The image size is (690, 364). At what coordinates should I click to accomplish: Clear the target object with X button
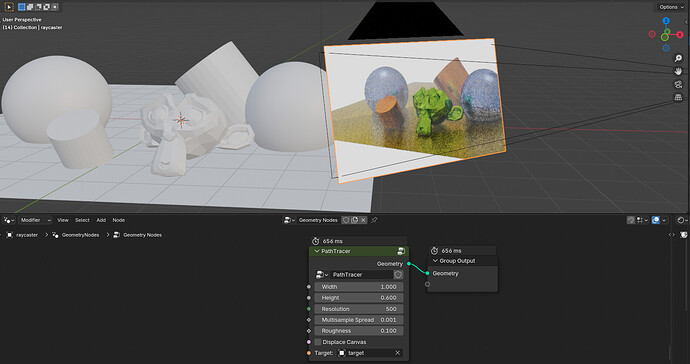coord(397,353)
